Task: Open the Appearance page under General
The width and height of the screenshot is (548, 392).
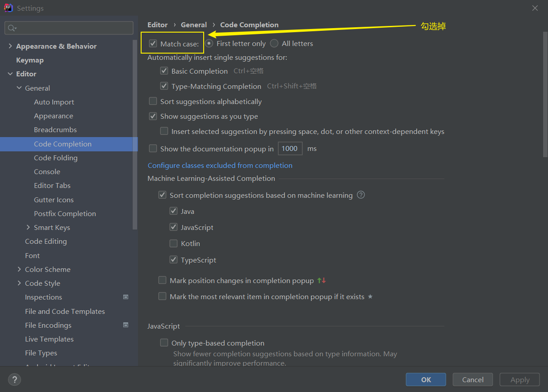Action: (x=54, y=116)
